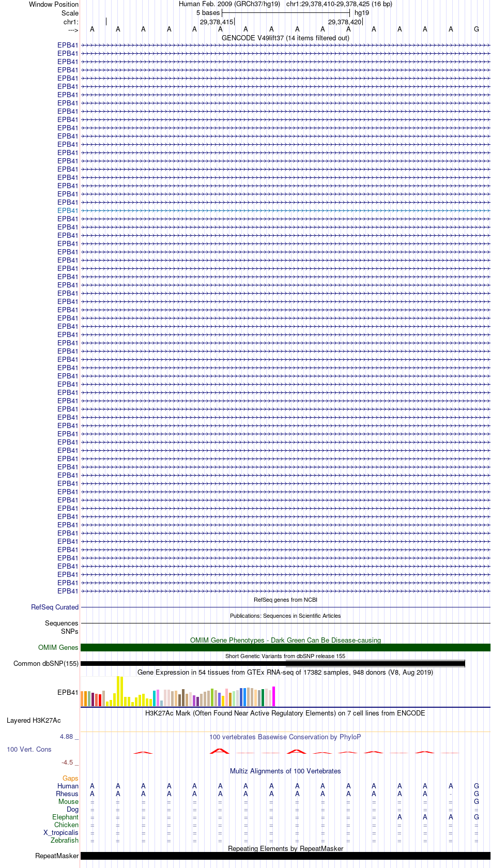Viewport: 491px width, 868px height.
Task: Select the X_tropicalis alignment row label
Action: (61, 832)
